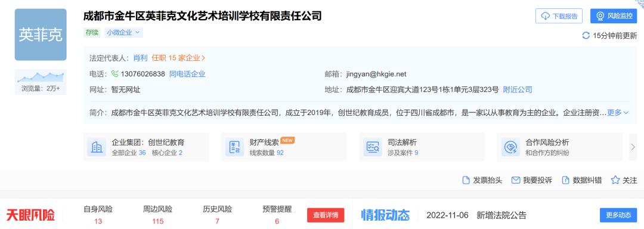The width and height of the screenshot is (644, 229).
Task: Open 任职 15 家企业 link
Action: (x=179, y=58)
